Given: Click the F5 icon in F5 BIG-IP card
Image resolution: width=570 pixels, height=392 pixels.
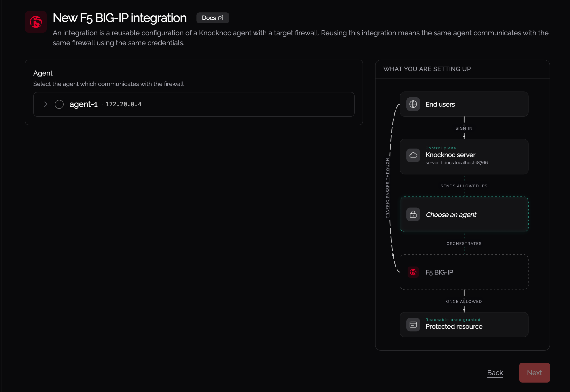Looking at the screenshot, I should pyautogui.click(x=413, y=272).
